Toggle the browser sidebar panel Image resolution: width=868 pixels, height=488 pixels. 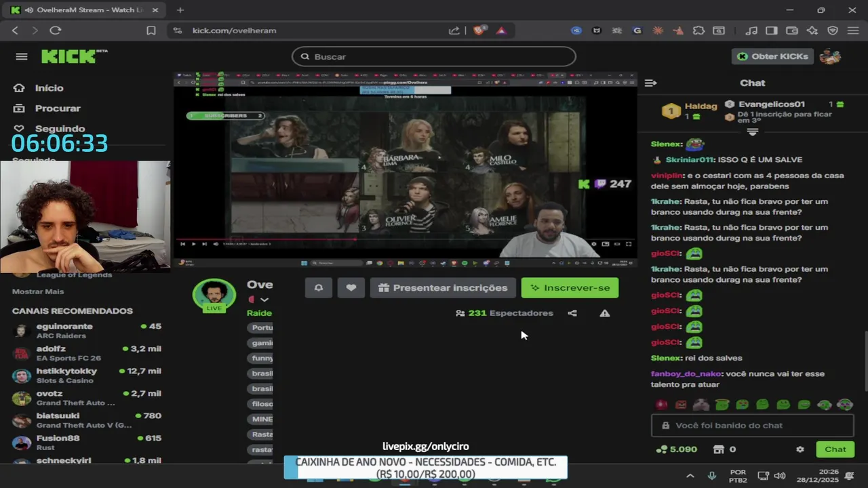[x=771, y=30]
